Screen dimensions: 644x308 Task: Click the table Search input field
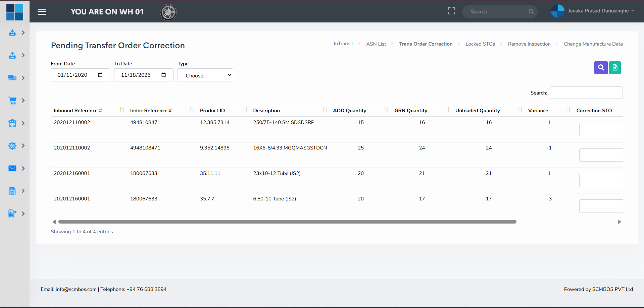pyautogui.click(x=586, y=93)
